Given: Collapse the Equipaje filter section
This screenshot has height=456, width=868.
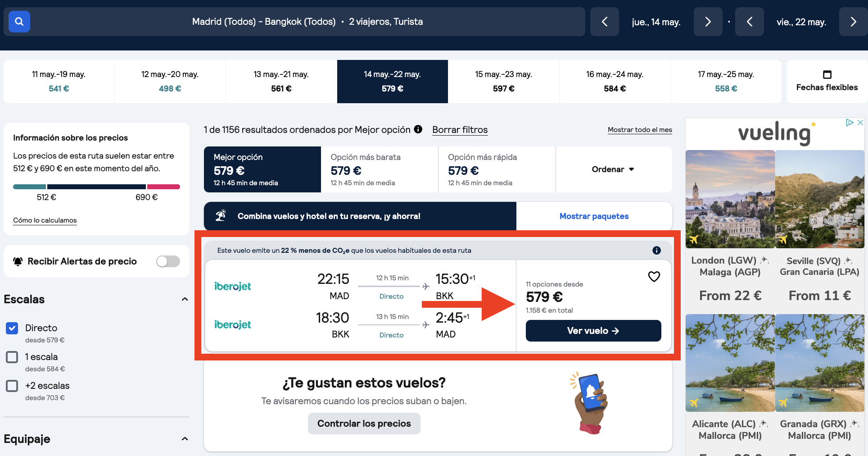Looking at the screenshot, I should (185, 439).
